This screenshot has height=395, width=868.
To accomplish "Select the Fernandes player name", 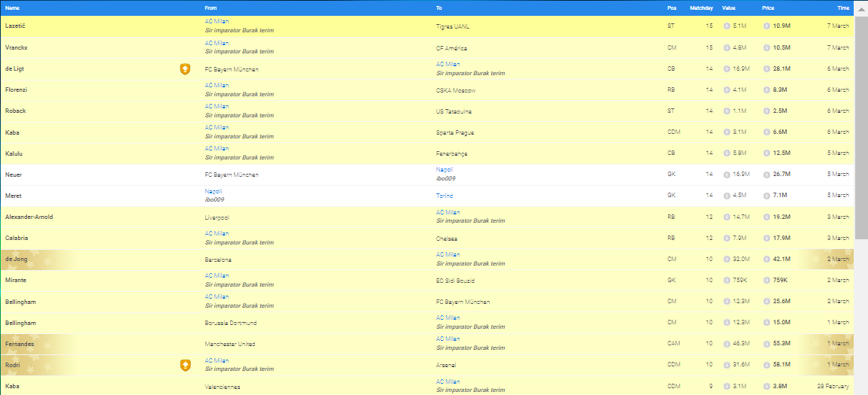I will pos(20,344).
